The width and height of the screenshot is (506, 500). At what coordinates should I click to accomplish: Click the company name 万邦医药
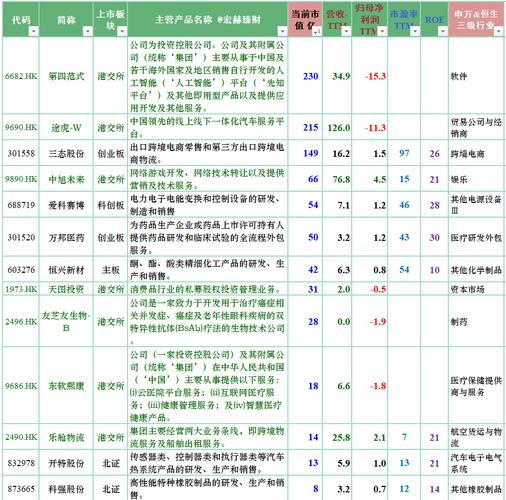[66, 237]
